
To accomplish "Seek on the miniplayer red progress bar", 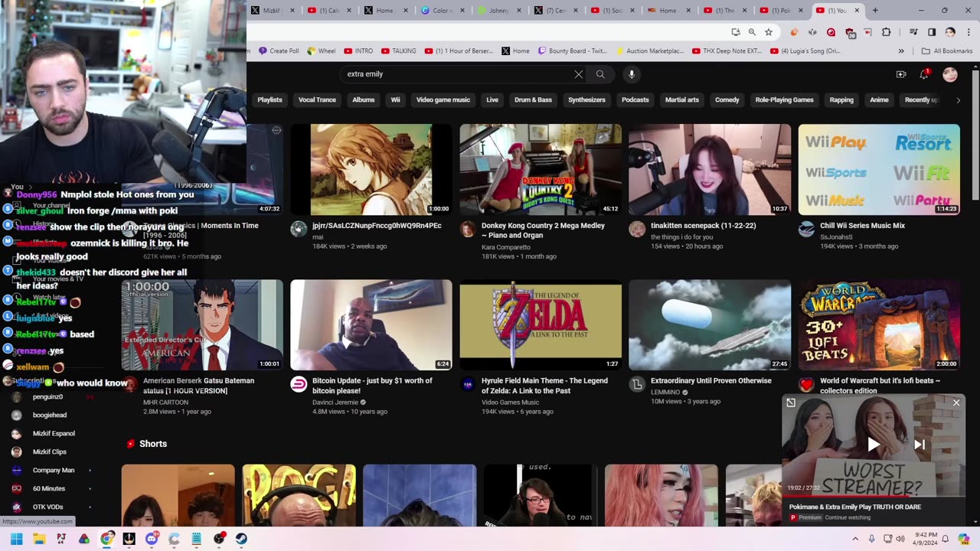I will tap(874, 496).
